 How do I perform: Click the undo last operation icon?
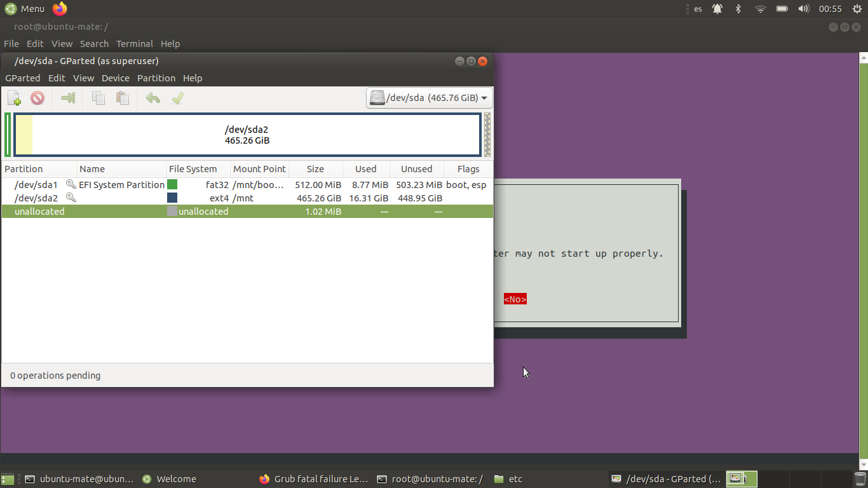point(153,98)
